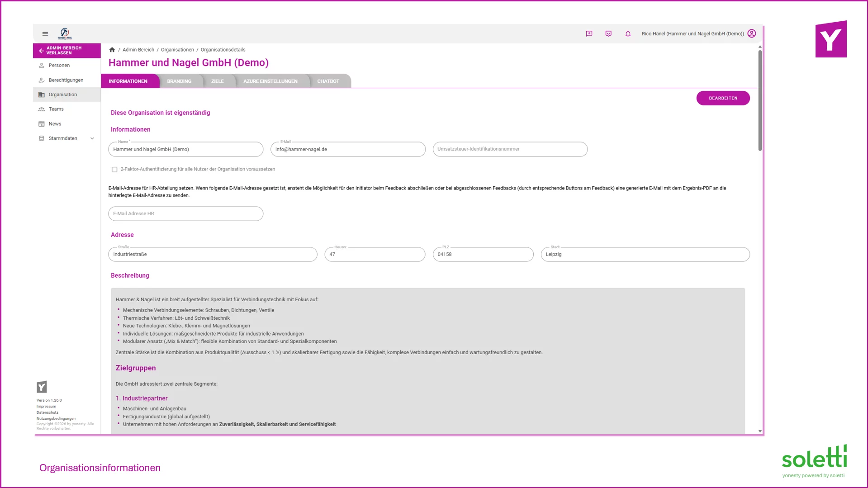Go to Organisationen breadcrumb
868x488 pixels.
point(177,50)
